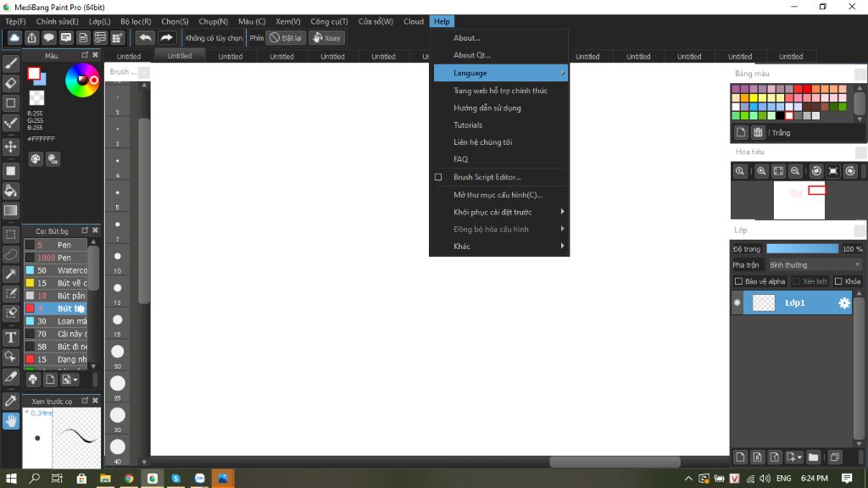Select the Eraser tool
Viewport: 868px width, 488px height.
[10, 83]
